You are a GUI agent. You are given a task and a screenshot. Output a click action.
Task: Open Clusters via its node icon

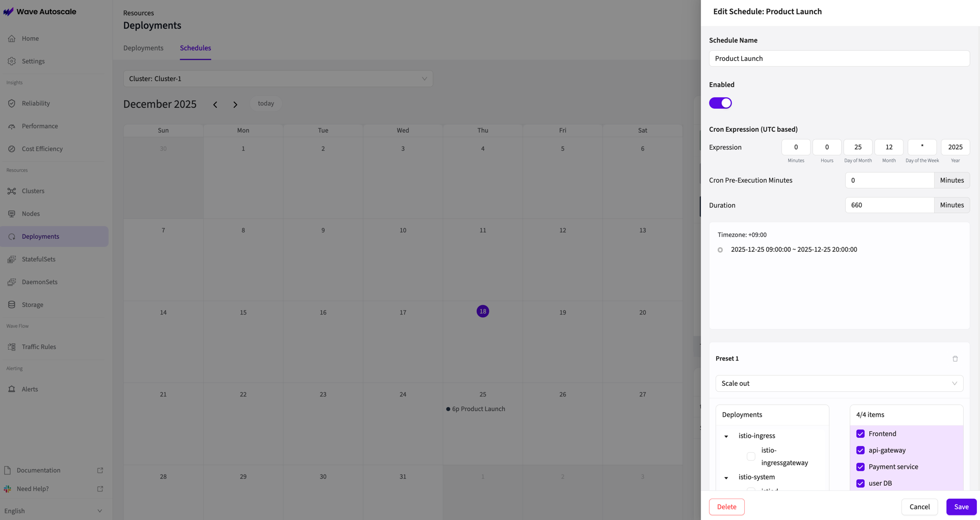coord(12,191)
